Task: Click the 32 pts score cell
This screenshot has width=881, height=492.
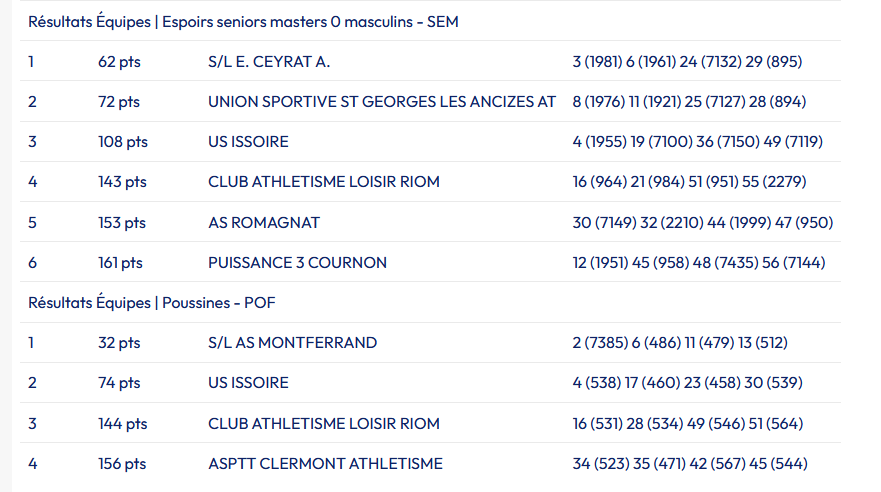Action: [x=119, y=343]
